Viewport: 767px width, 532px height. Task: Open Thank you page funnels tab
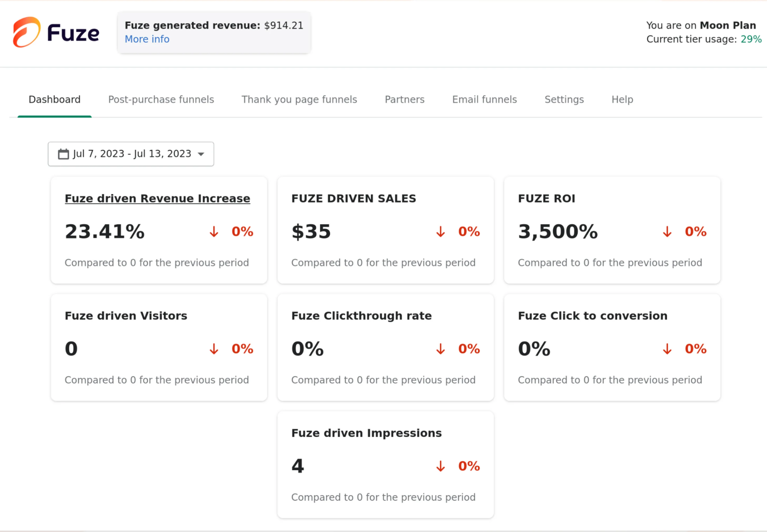(299, 99)
